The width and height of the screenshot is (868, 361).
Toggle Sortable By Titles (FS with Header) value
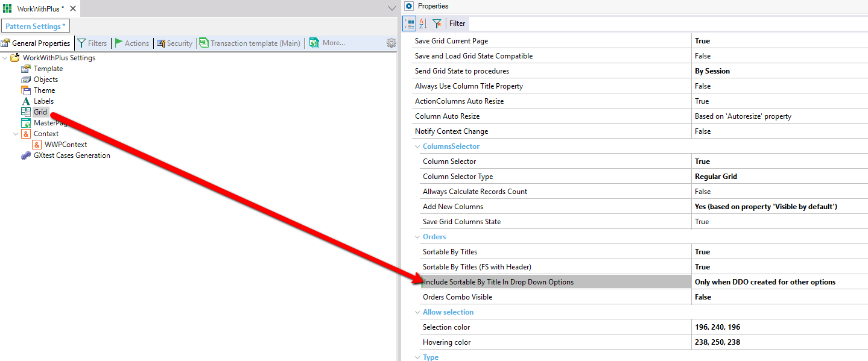[x=779, y=267]
